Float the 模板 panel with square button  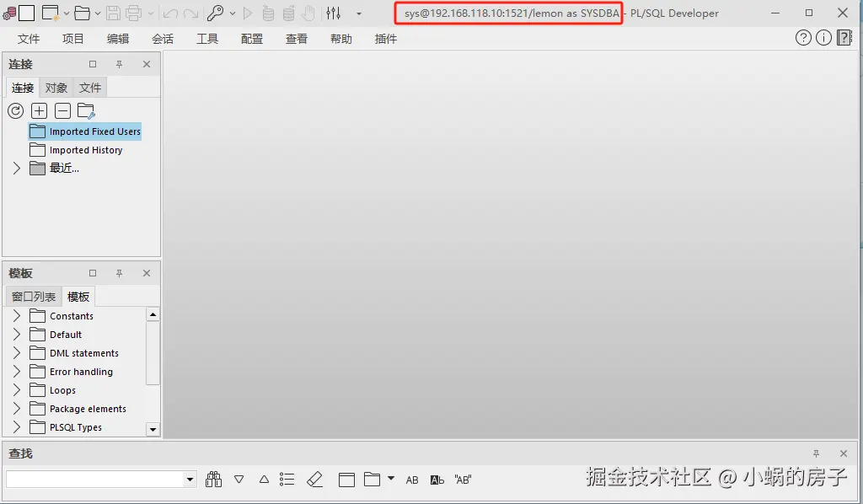click(x=93, y=273)
